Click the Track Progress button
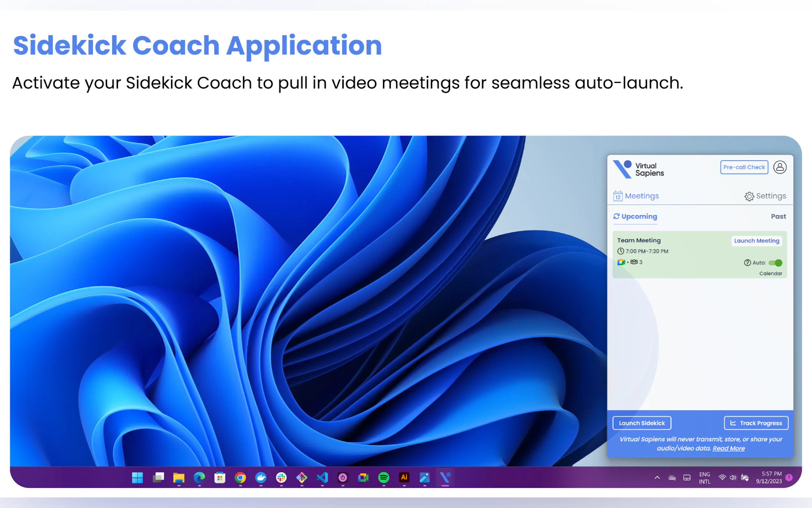812x508 pixels. click(756, 423)
